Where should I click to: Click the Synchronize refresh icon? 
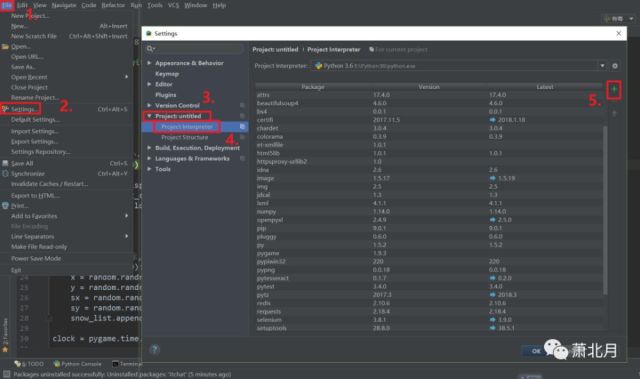pyautogui.click(x=5, y=173)
